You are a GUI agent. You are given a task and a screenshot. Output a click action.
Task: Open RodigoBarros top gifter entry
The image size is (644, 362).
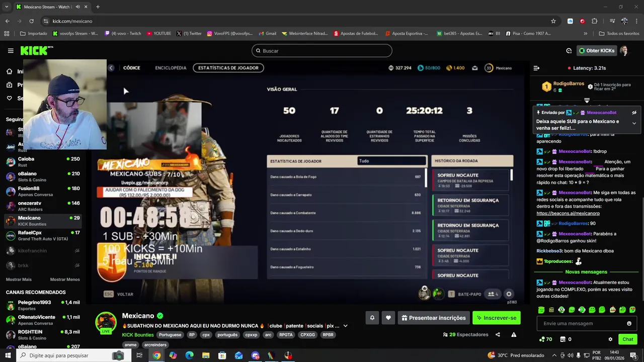coord(562,86)
